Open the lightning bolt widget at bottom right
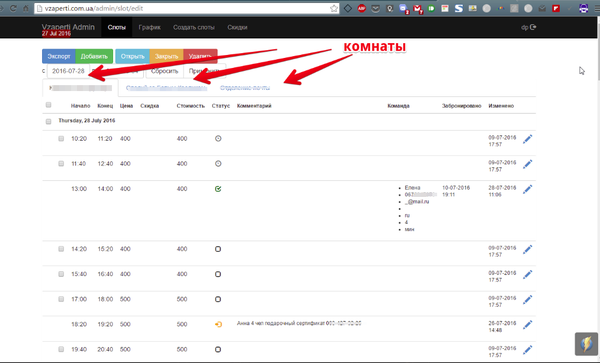The image size is (600, 363). (586, 343)
